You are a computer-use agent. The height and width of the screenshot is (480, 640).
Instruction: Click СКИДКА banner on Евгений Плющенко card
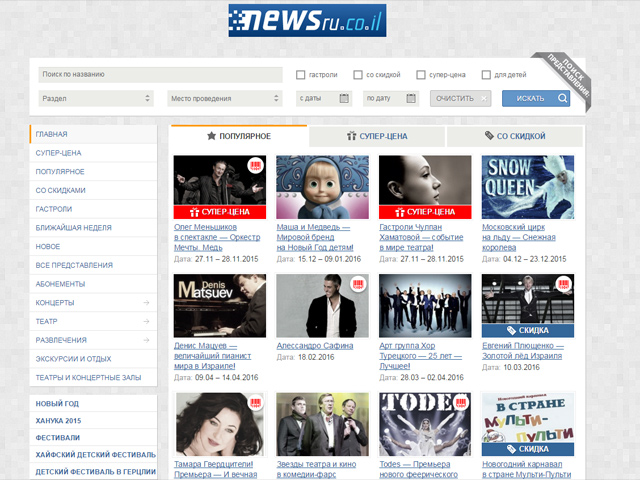tap(528, 331)
